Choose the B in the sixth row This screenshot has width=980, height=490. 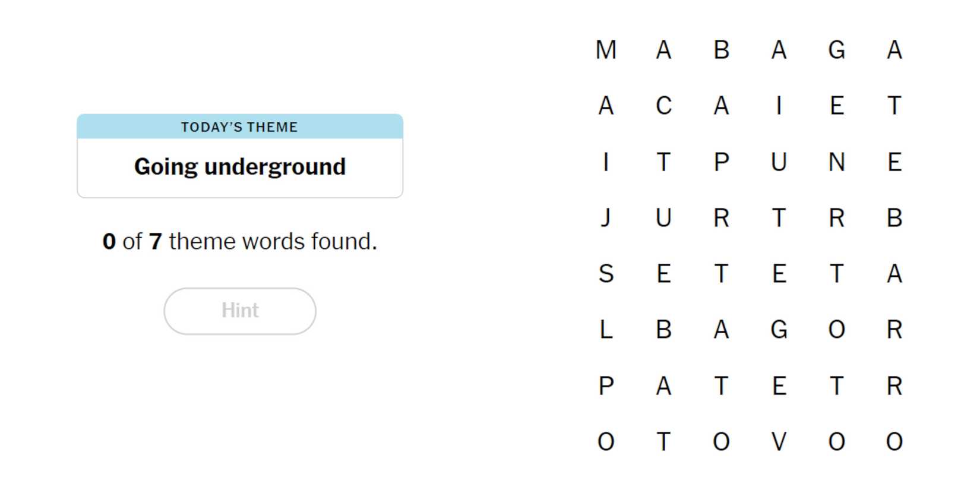coord(663,330)
